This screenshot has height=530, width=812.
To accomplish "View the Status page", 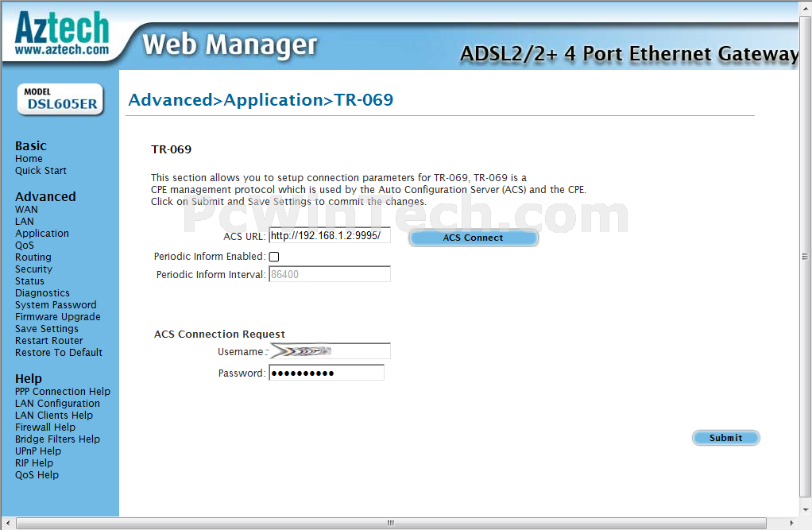I will click(x=29, y=280).
